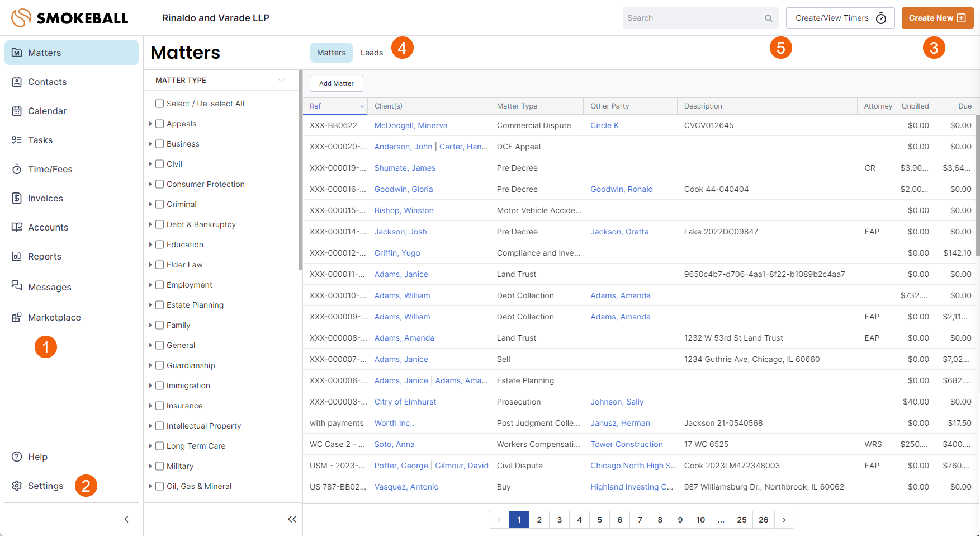Check the Criminal matter type
The height and width of the screenshot is (536, 980).
tap(159, 204)
